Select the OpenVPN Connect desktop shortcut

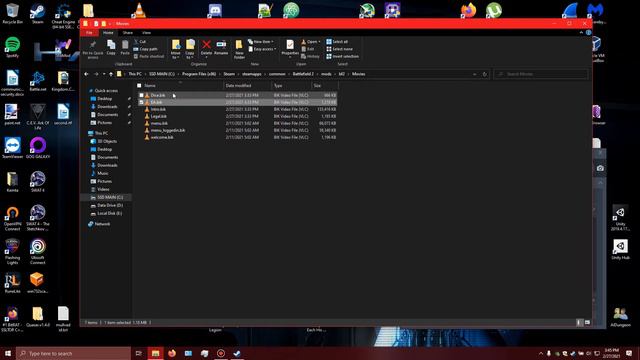[12, 218]
